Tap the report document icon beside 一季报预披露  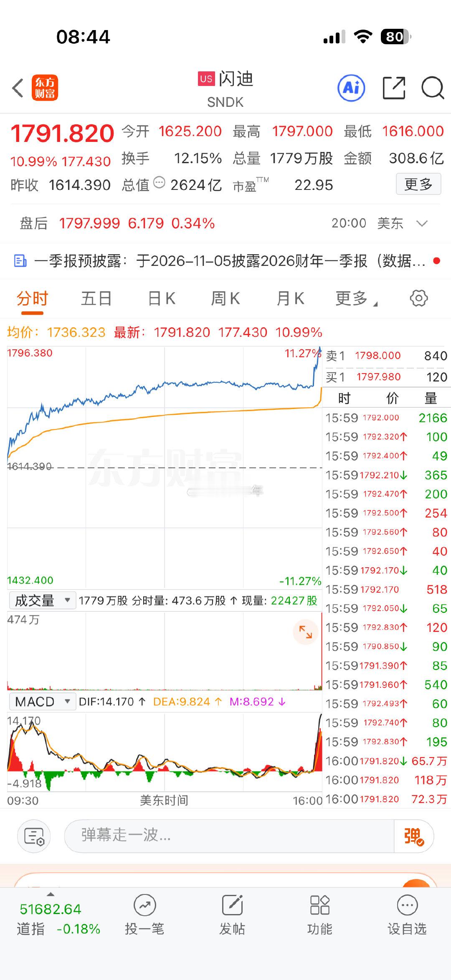[20, 261]
